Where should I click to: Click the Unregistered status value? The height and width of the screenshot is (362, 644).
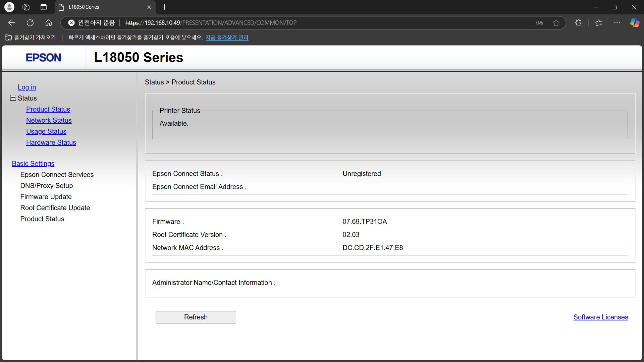[362, 174]
